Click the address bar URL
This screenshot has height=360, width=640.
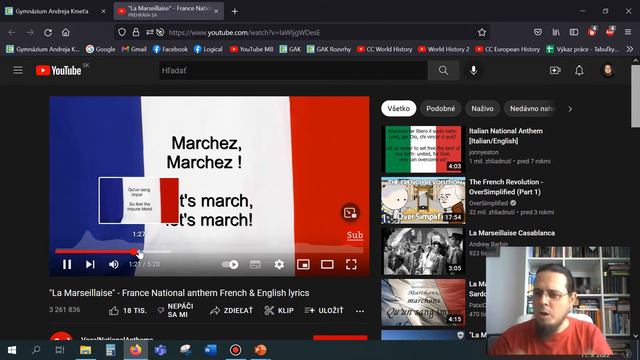244,32
